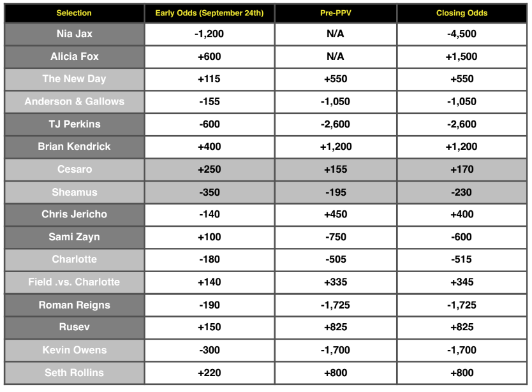Click Charlotte early odds -180
The image size is (532, 392).
pyautogui.click(x=209, y=259)
